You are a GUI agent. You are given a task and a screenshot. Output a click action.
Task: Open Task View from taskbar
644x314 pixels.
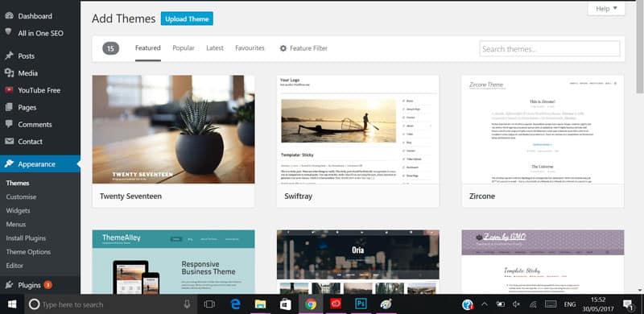[209, 304]
